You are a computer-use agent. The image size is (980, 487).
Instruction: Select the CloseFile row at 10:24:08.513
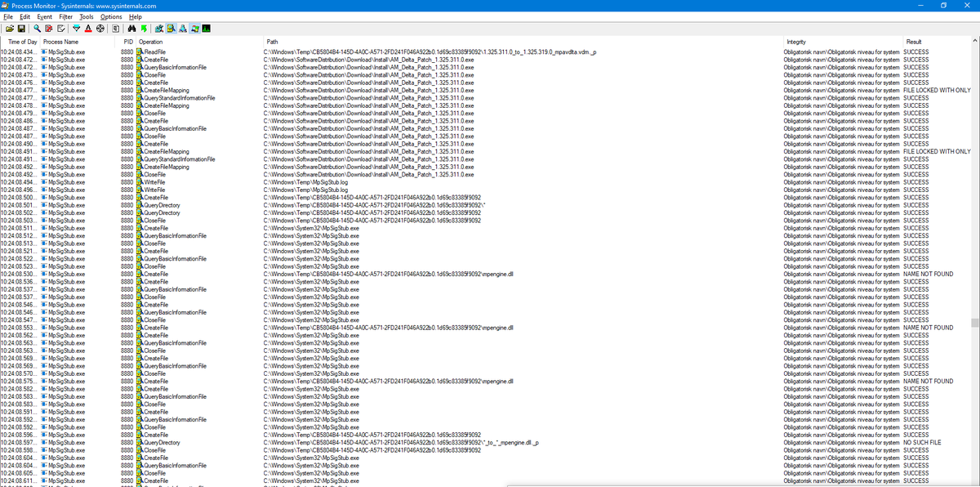point(486,243)
